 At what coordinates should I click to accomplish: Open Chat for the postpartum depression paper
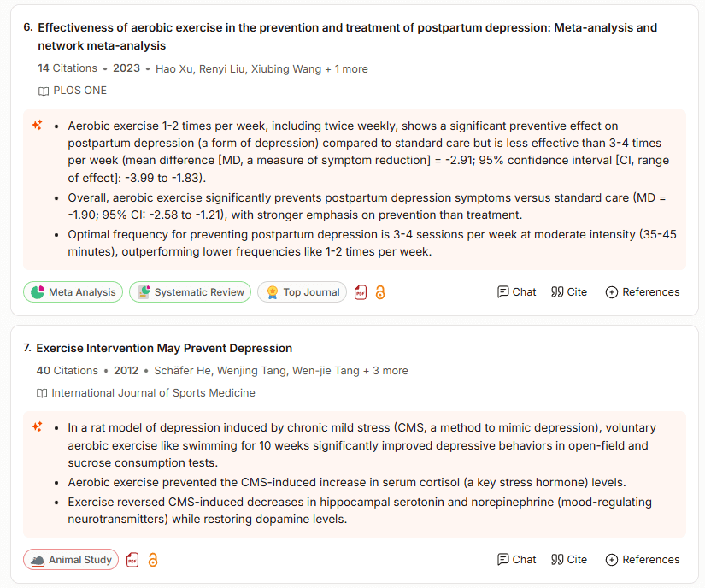point(516,292)
